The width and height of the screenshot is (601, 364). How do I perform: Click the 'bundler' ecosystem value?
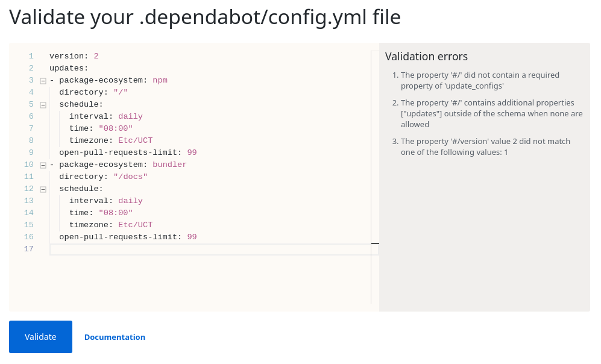coord(169,165)
